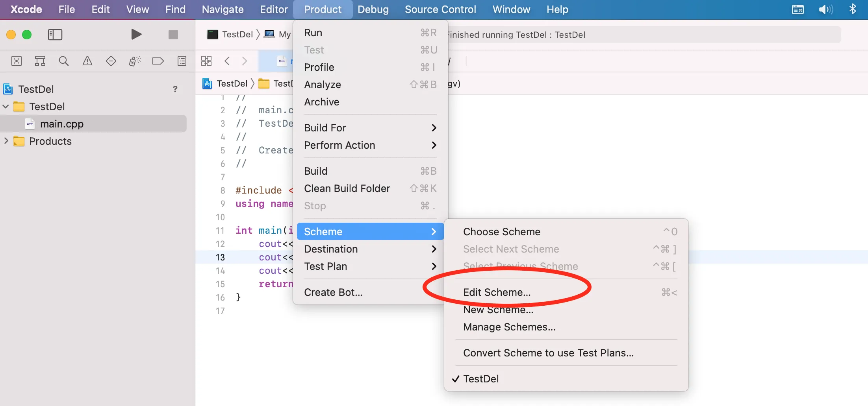Choose Build from the Product menu
This screenshot has width=868, height=406.
click(x=370, y=171)
